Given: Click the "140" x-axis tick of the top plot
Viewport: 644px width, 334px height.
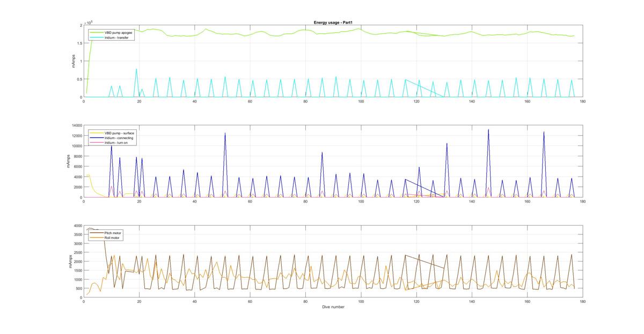Looking at the screenshot, I should pyautogui.click(x=472, y=101).
